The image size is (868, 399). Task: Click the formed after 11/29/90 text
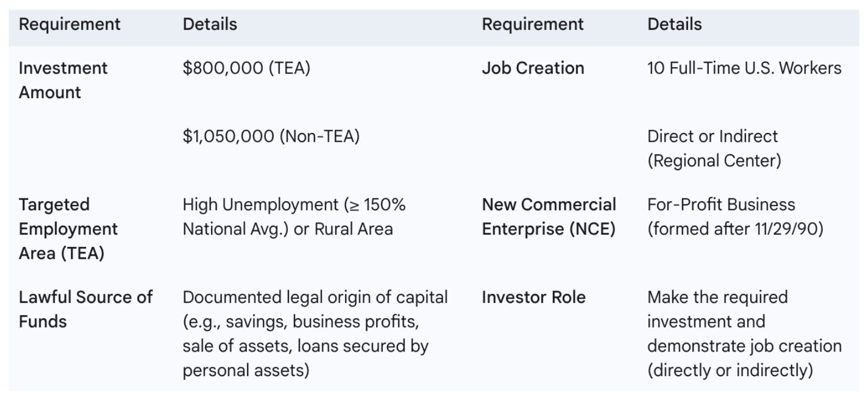tap(736, 229)
